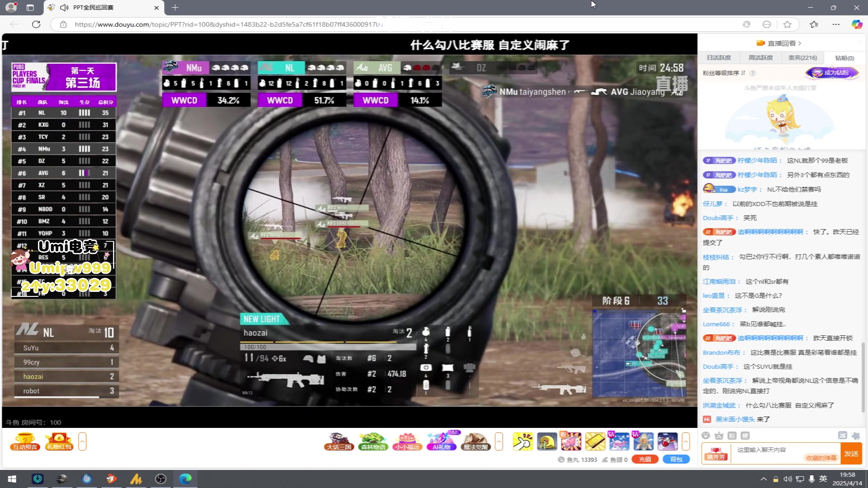The height and width of the screenshot is (488, 868).
Task: Select the rocket gift icon
Action: coord(643,441)
